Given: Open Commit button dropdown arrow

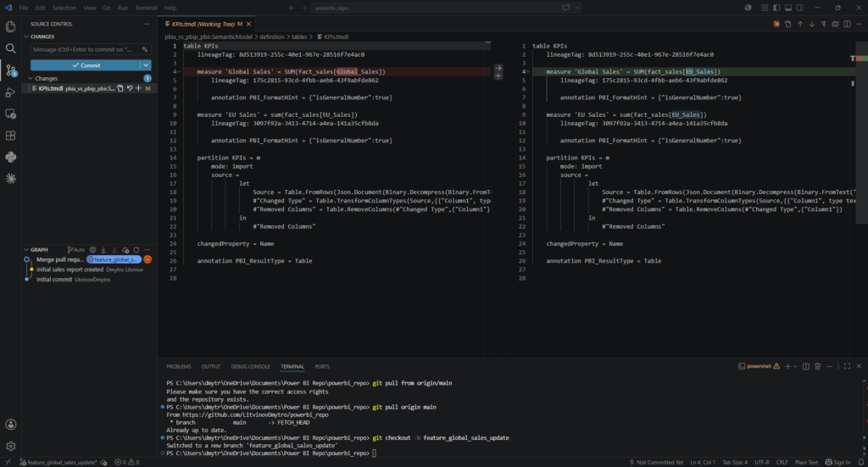Looking at the screenshot, I should 146,65.
